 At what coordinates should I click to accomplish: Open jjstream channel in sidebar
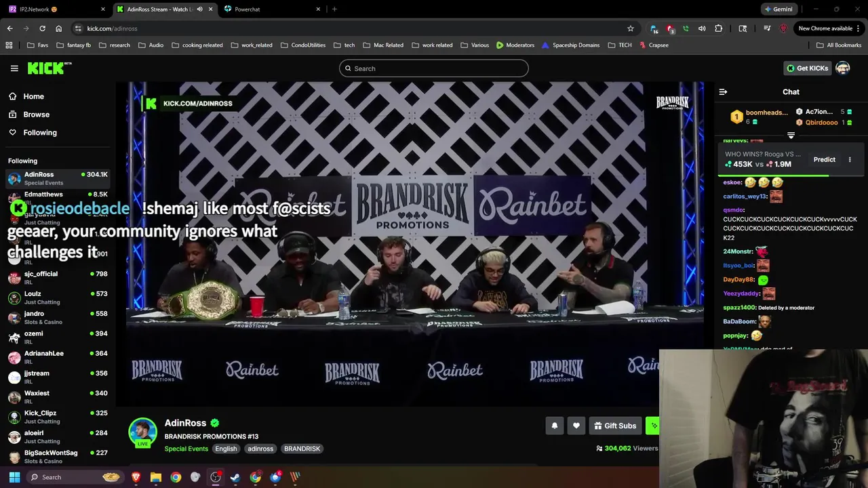click(x=58, y=377)
